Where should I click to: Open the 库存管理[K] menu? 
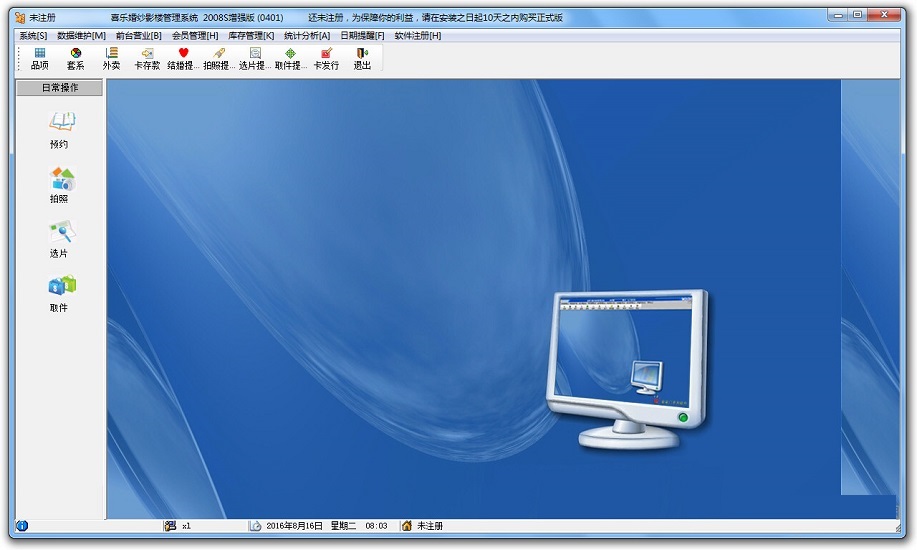click(x=251, y=36)
